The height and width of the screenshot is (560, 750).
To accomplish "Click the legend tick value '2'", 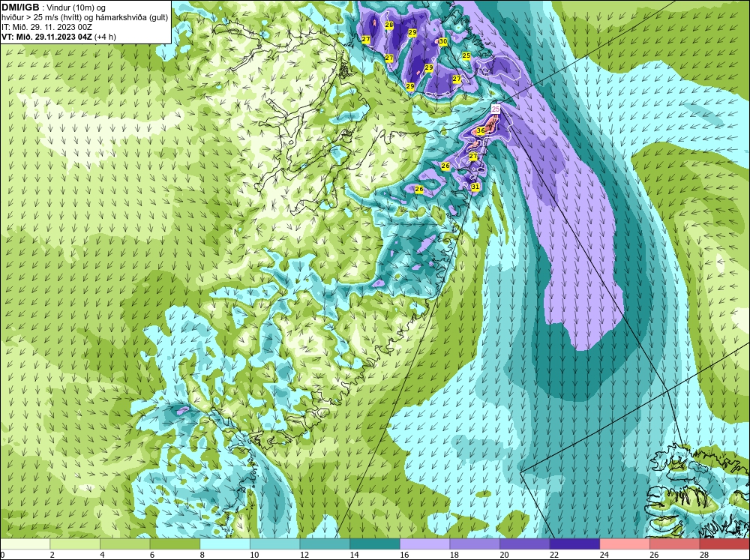I will (52, 555).
